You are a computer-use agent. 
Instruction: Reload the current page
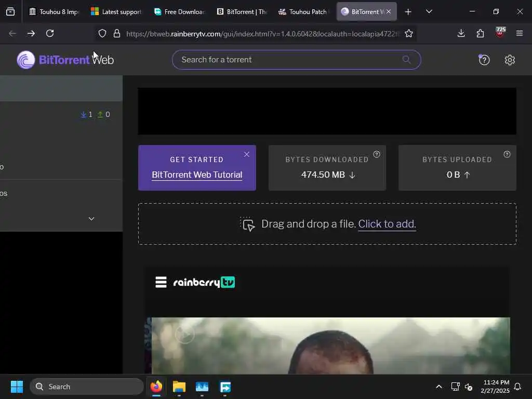pos(50,33)
